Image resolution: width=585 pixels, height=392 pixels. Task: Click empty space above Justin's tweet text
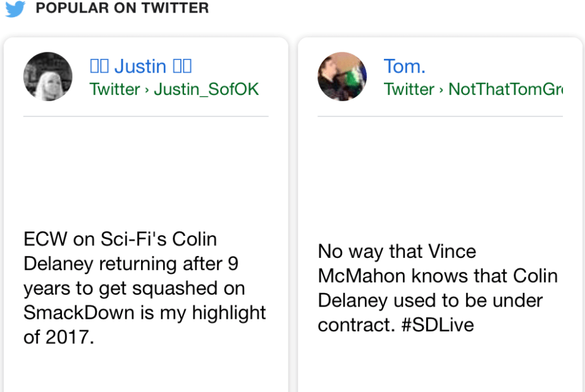click(145, 171)
